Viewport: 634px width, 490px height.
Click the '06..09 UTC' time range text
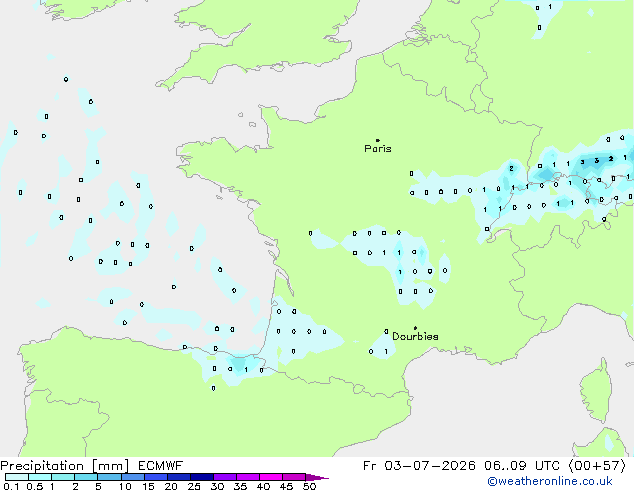click(x=522, y=466)
